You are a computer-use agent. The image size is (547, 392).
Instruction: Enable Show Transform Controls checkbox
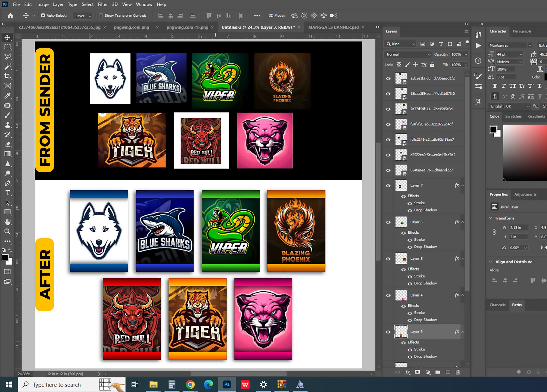(x=101, y=16)
